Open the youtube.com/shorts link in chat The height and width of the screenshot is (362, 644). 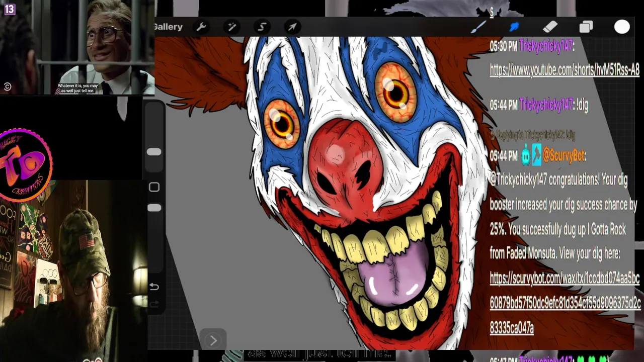pyautogui.click(x=565, y=70)
